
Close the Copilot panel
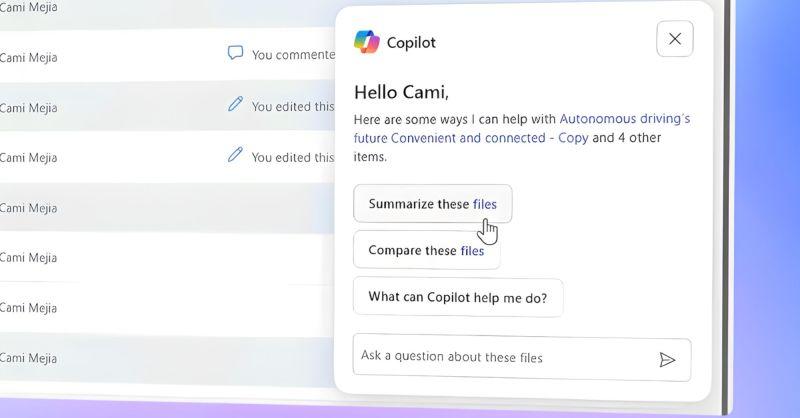tap(675, 39)
